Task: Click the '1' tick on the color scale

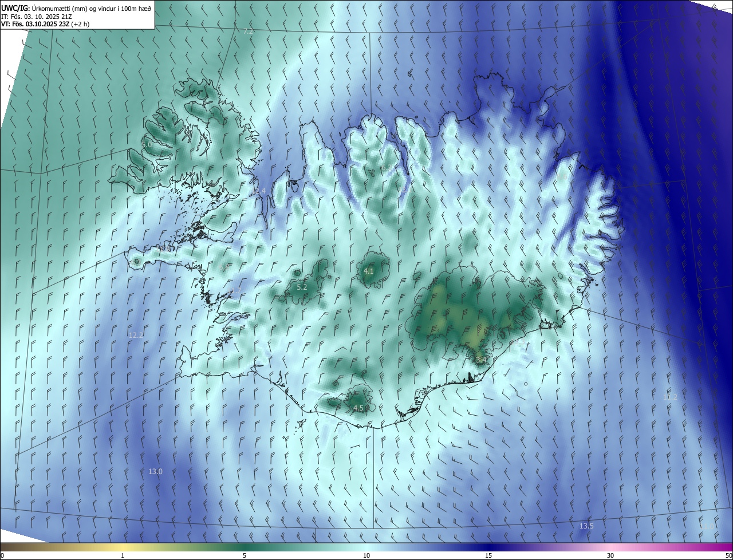Action: point(123,555)
